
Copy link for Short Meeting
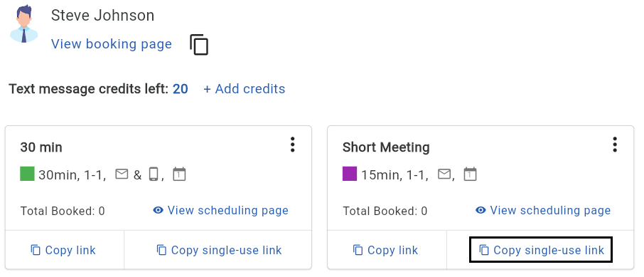pos(386,250)
